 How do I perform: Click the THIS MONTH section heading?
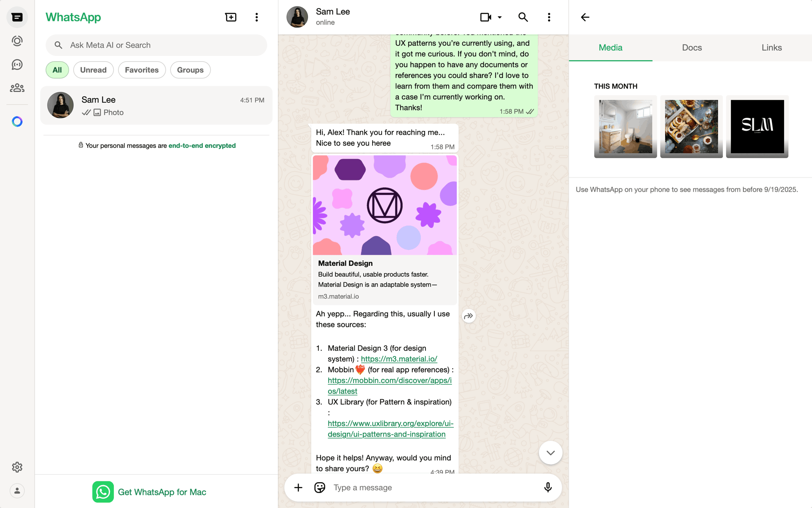point(616,86)
